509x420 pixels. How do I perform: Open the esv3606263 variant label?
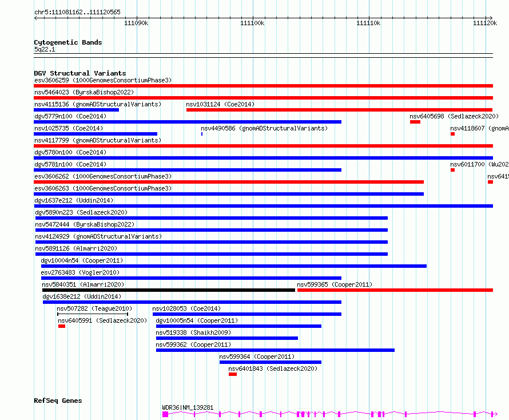103,188
